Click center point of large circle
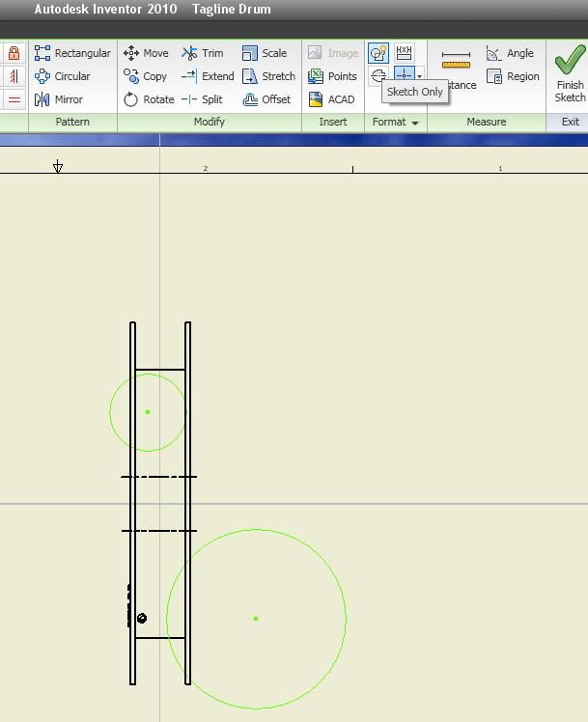 [x=256, y=619]
